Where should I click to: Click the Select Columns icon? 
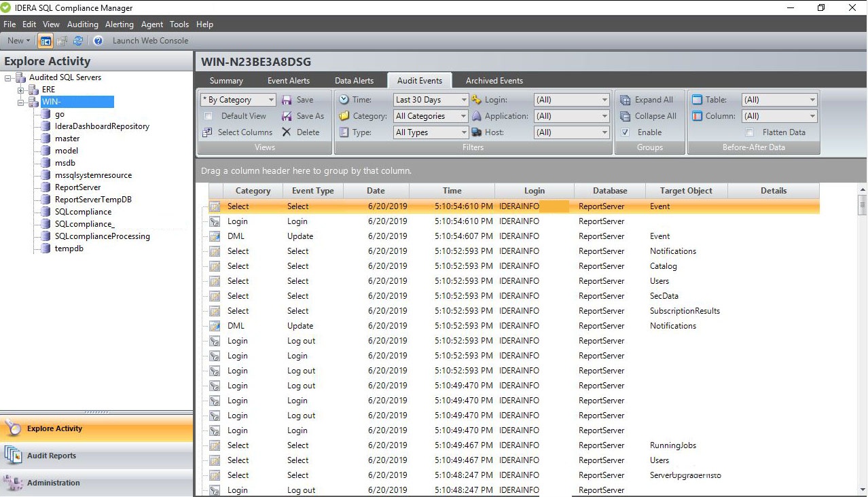[208, 132]
